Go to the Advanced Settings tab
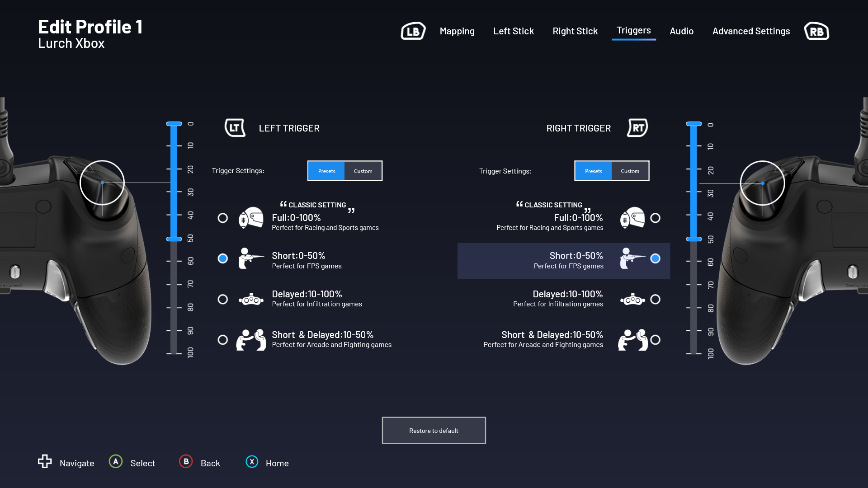The image size is (868, 488). click(751, 31)
